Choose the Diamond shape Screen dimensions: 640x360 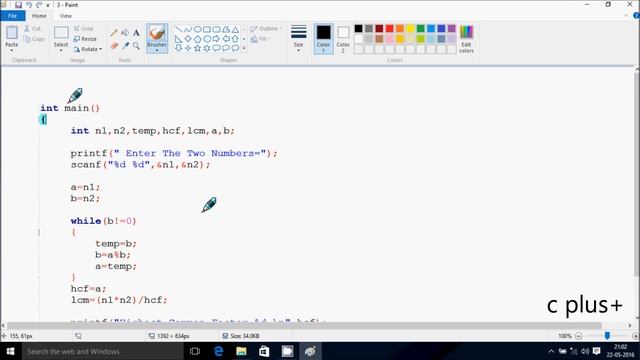pos(188,39)
